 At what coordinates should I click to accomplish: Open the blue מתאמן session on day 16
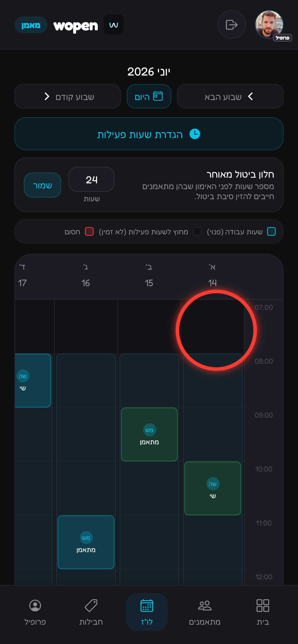coord(86,542)
